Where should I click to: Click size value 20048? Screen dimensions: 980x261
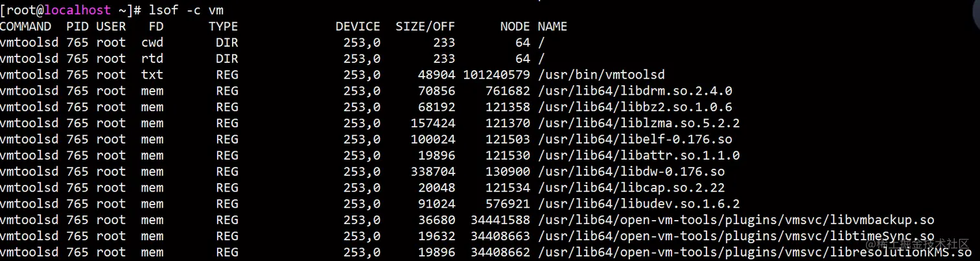[436, 188]
